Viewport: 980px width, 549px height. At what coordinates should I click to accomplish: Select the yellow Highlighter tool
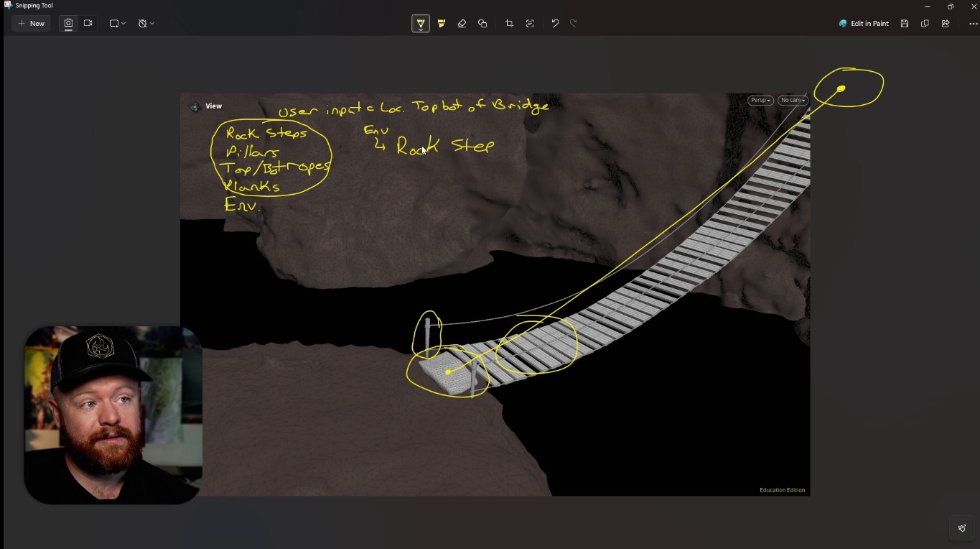[x=442, y=24]
